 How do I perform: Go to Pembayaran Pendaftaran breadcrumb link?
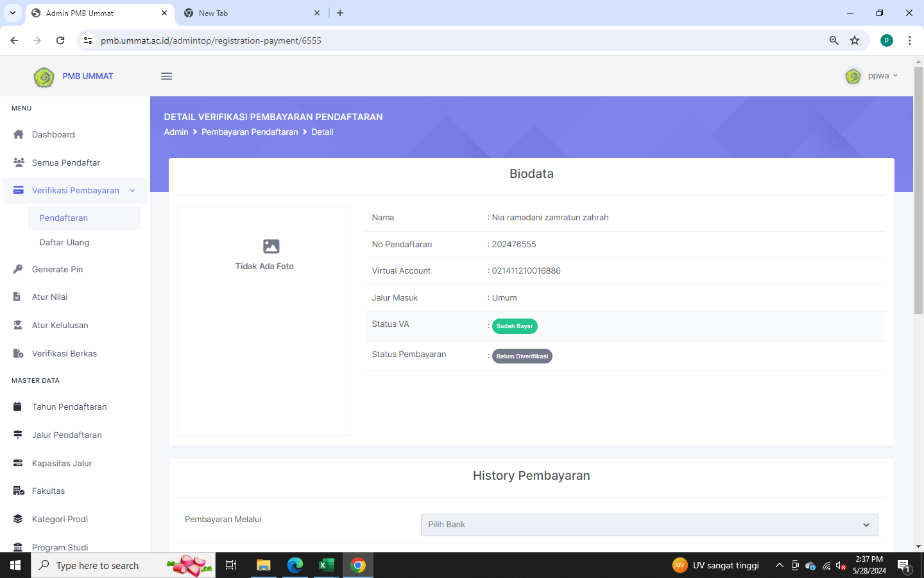pyautogui.click(x=250, y=132)
